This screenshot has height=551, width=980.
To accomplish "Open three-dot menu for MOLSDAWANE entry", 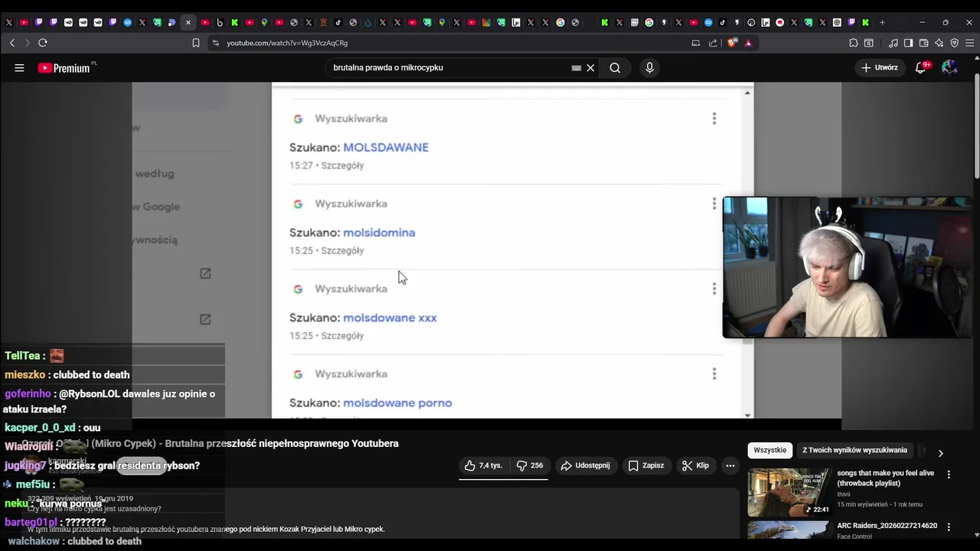I will tap(714, 119).
